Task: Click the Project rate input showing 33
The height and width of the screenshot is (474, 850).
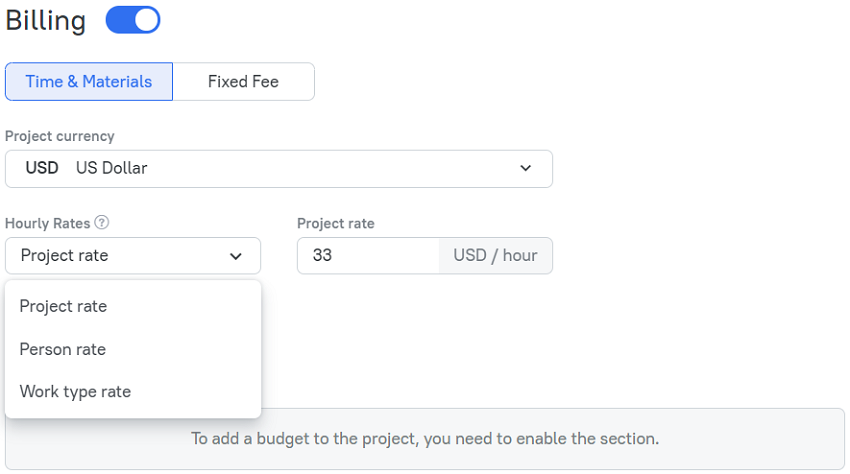Action: (369, 255)
